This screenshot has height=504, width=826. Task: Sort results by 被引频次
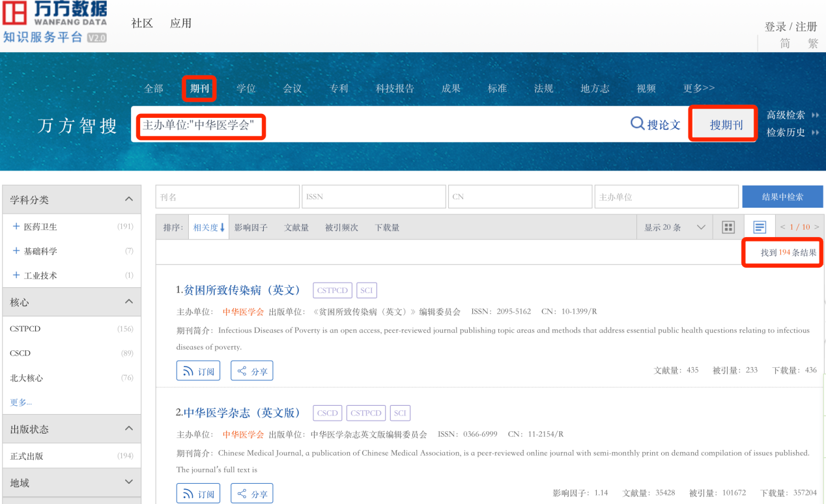341,227
